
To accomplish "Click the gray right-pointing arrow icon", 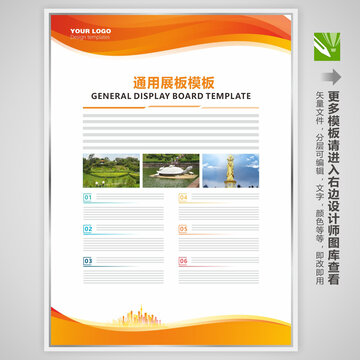I will click(331, 77).
